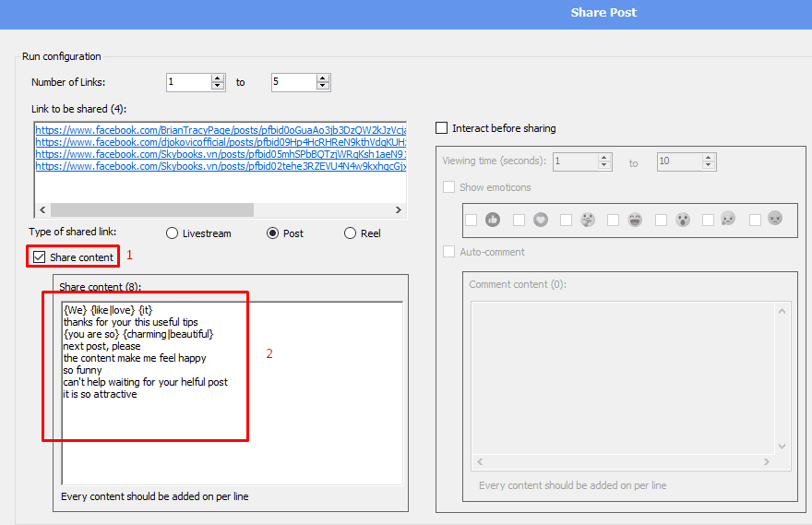Click the line 'so funny'

pyautogui.click(x=83, y=370)
